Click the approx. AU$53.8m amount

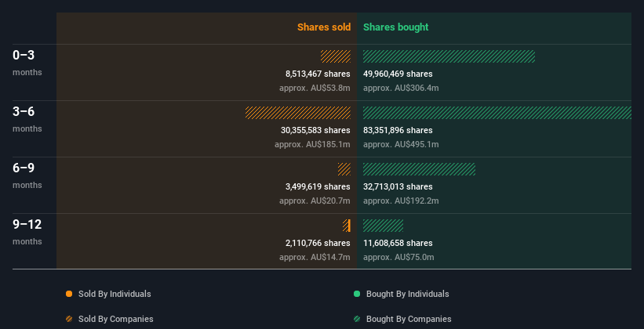[315, 88]
